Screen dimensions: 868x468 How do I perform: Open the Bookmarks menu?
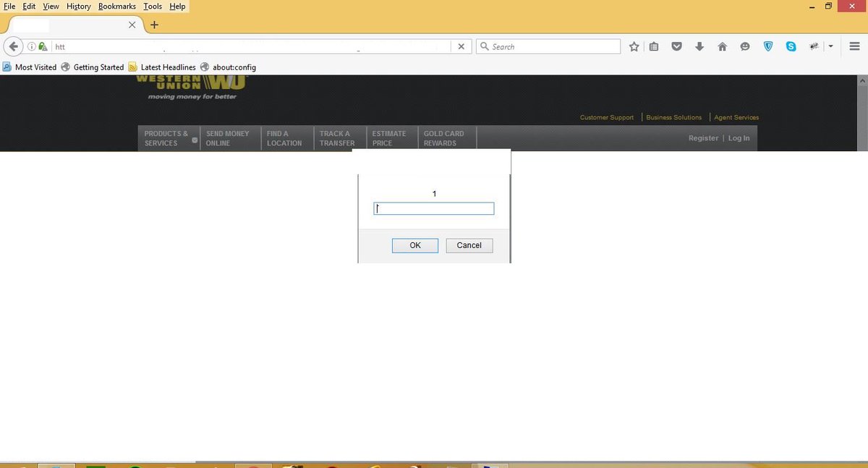tap(116, 6)
